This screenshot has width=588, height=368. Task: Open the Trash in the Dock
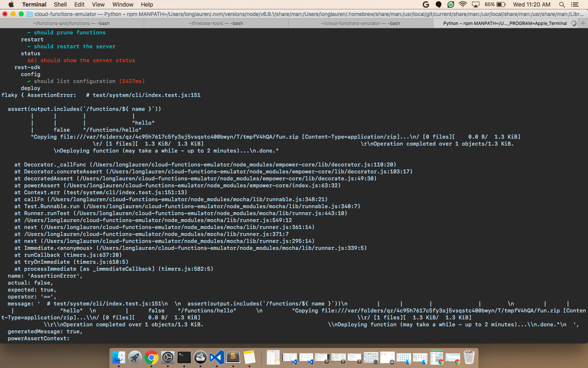coord(469,357)
